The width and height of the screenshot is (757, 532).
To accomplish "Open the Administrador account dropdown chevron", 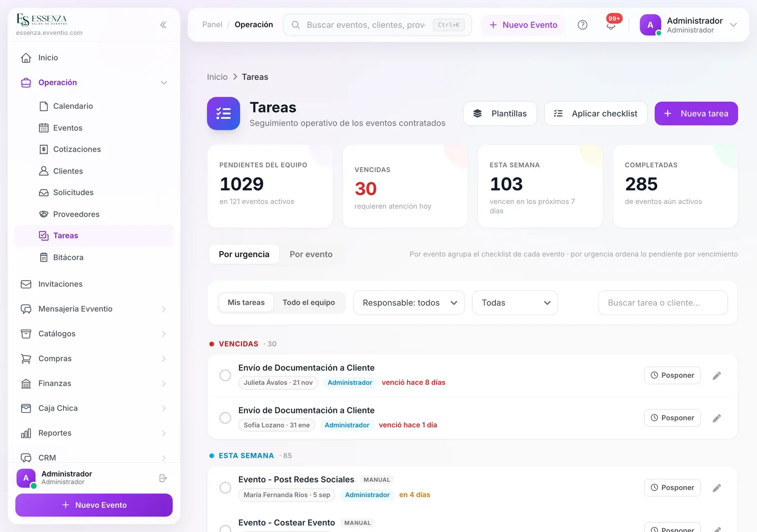I will [x=733, y=25].
